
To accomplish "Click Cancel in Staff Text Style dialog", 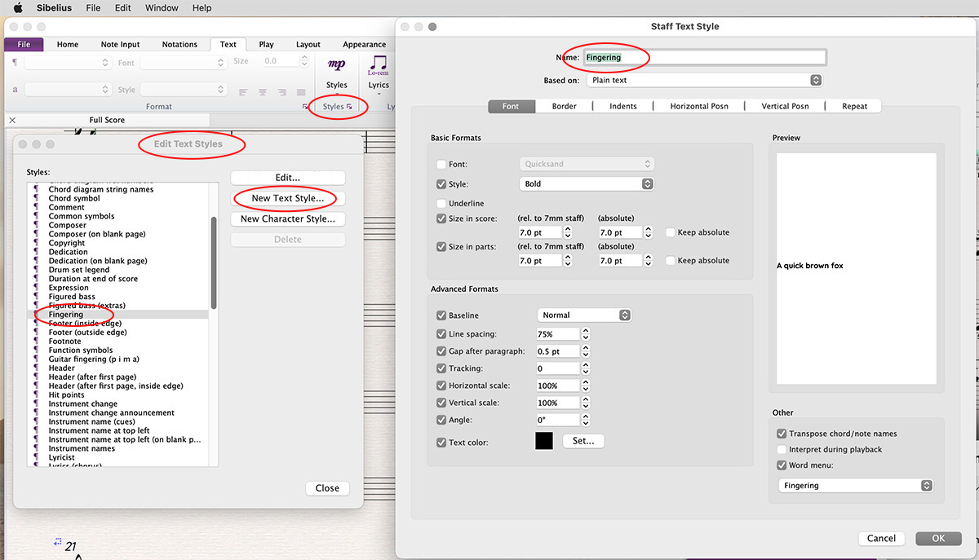I will 881,538.
